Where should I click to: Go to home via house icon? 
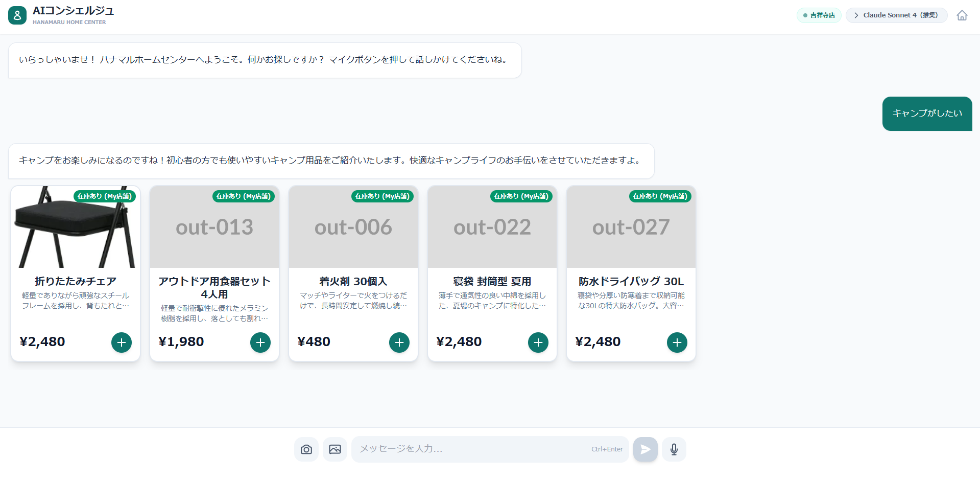coord(962,15)
